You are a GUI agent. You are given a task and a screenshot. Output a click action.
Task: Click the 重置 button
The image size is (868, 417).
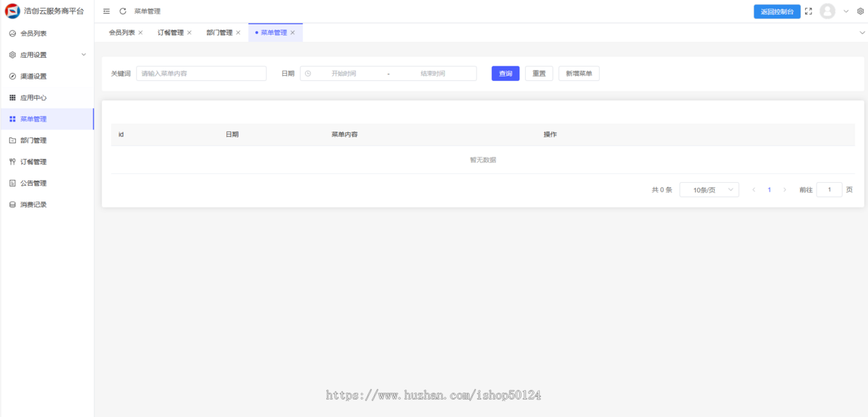click(x=539, y=74)
